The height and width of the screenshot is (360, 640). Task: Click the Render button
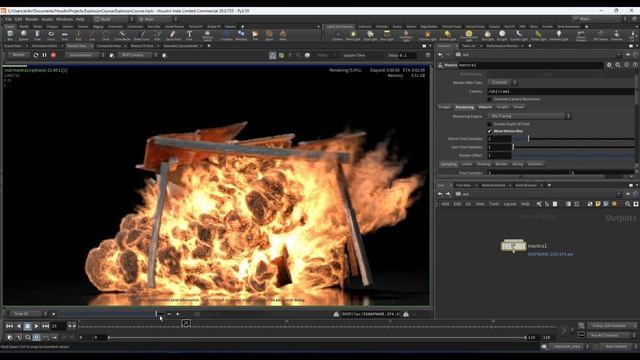18,55
